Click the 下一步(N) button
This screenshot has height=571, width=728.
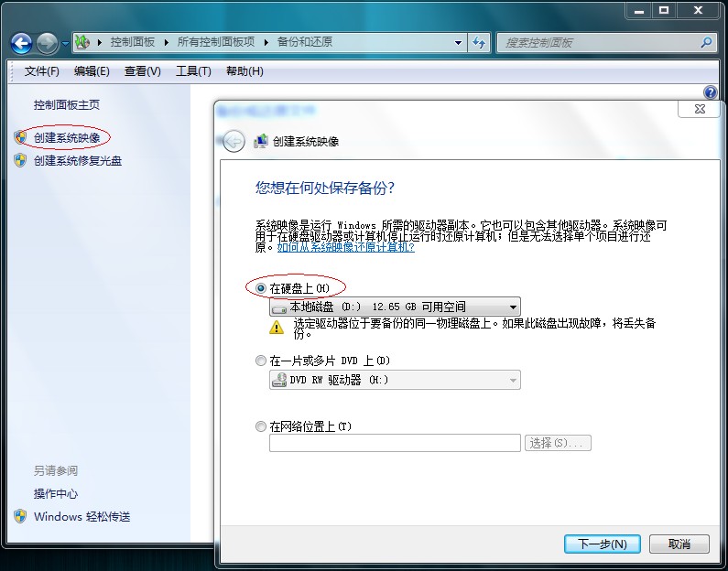603,544
